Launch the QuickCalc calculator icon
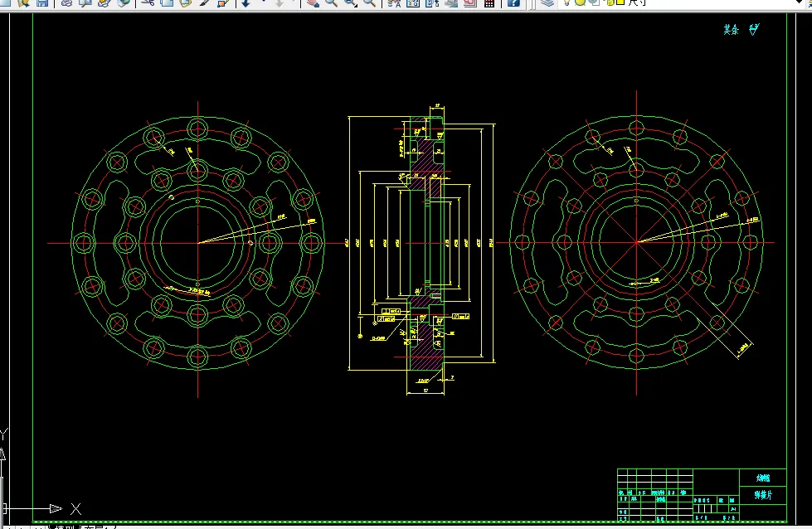This screenshot has width=812, height=529. click(489, 2)
